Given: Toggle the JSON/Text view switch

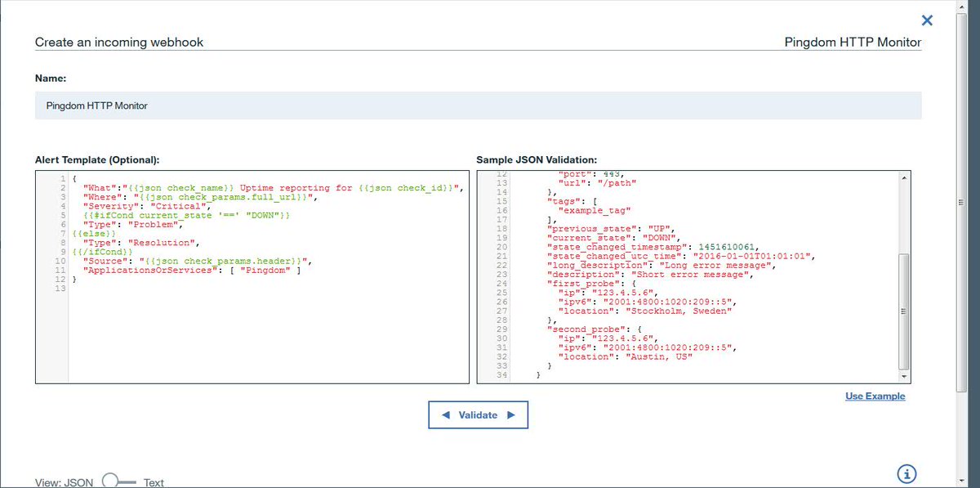Looking at the screenshot, I should tap(118, 481).
